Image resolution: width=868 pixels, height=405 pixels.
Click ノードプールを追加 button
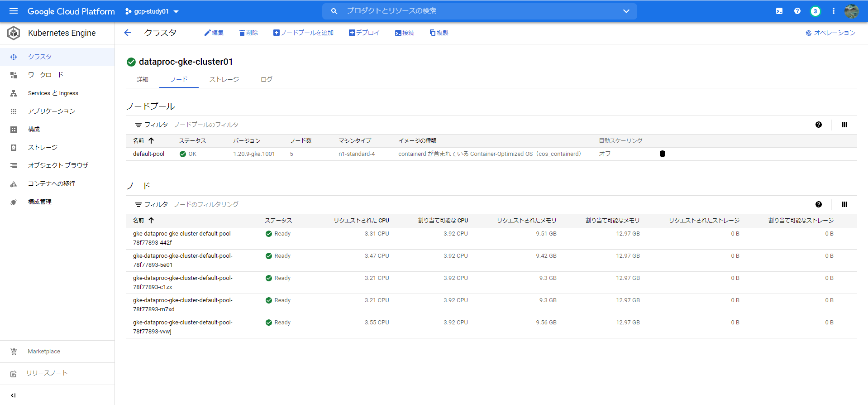click(x=304, y=33)
